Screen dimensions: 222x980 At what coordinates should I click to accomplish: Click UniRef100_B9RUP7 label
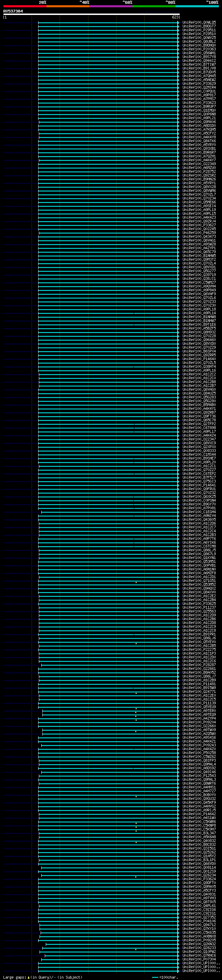(x=199, y=106)
